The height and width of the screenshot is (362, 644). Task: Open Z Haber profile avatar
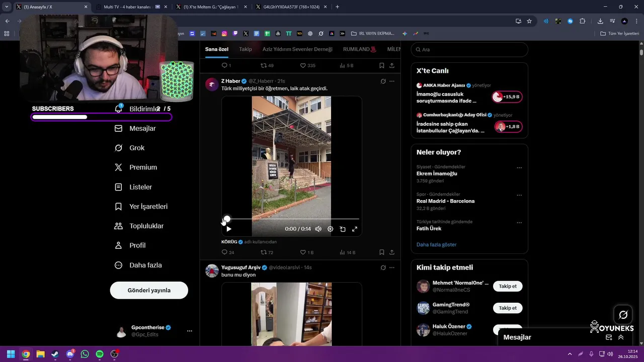(212, 84)
